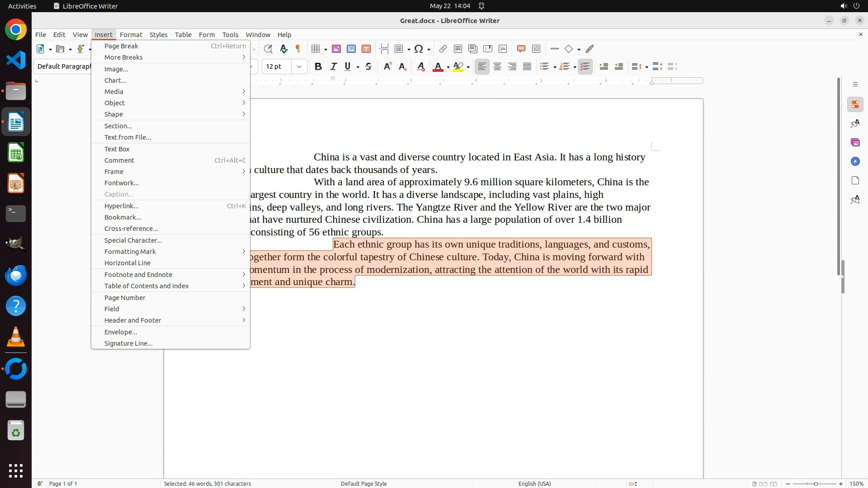The width and height of the screenshot is (868, 488).
Task: Click the Insert Hyperlink chain icon
Action: tap(443, 49)
